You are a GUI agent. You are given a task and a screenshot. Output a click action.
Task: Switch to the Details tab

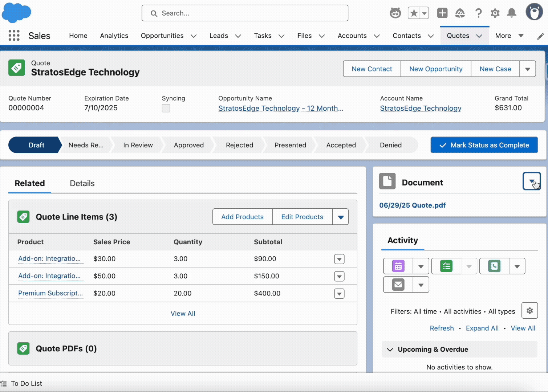(82, 183)
